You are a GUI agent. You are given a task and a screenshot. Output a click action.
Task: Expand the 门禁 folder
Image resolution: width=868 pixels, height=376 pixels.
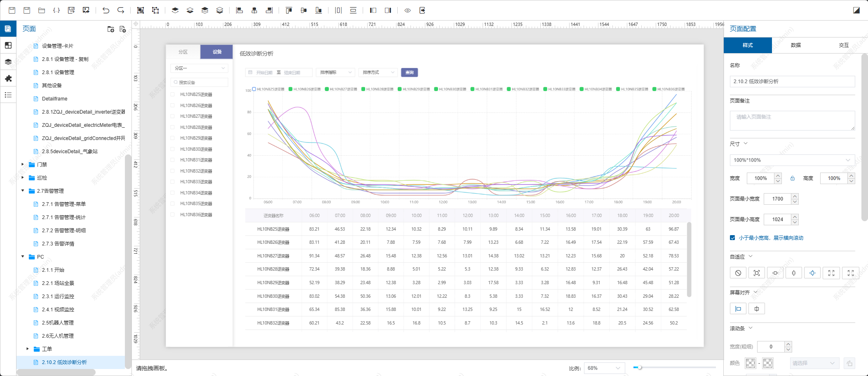point(23,164)
